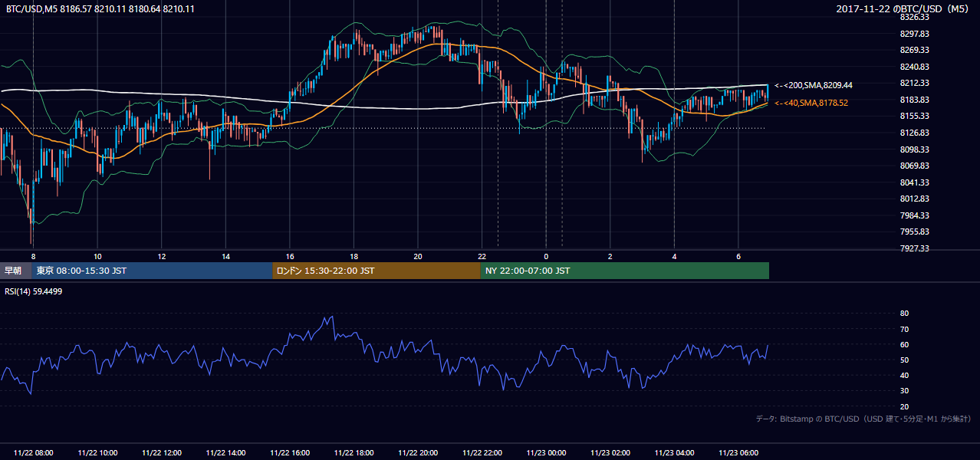Screen dimensions: 980x460
Task: Click price axis value 7984.33
Action: coord(914,215)
